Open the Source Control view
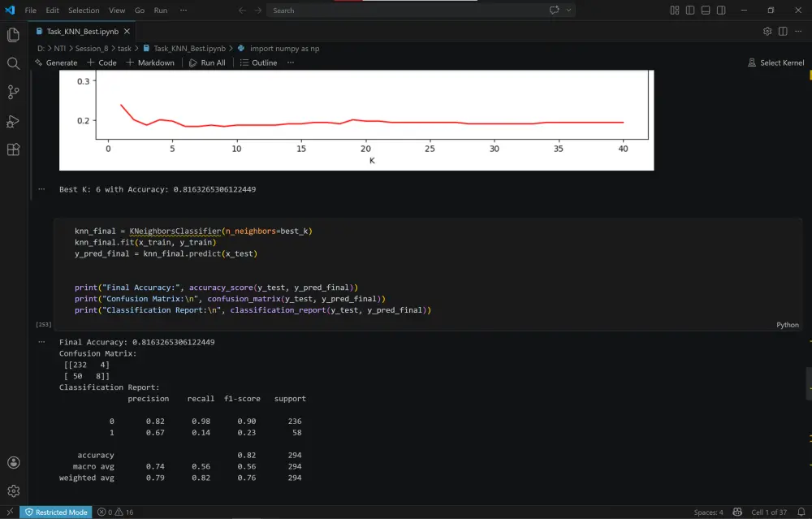This screenshot has width=812, height=519. pyautogui.click(x=14, y=93)
